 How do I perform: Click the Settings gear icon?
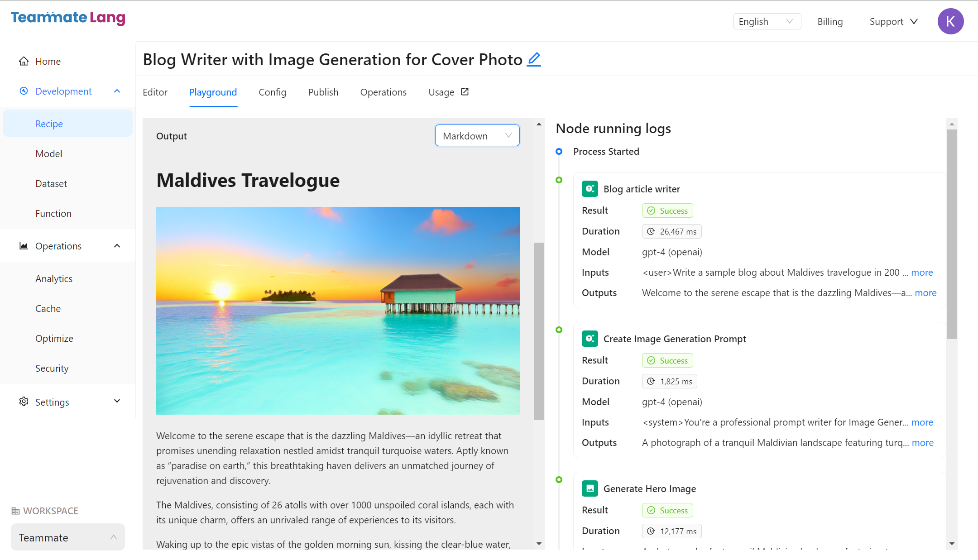pyautogui.click(x=24, y=402)
